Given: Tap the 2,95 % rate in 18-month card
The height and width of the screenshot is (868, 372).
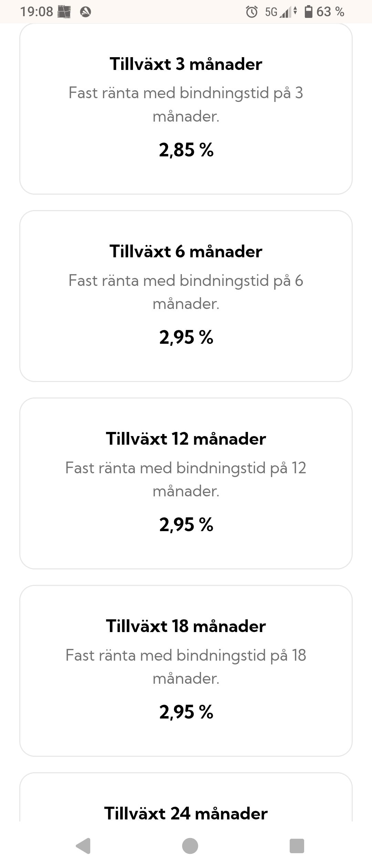Looking at the screenshot, I should [186, 712].
